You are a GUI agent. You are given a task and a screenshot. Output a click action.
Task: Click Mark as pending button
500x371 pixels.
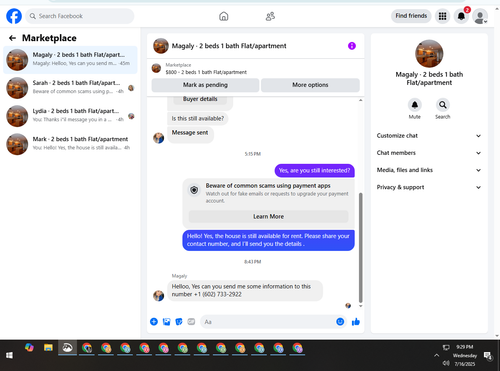tap(205, 85)
